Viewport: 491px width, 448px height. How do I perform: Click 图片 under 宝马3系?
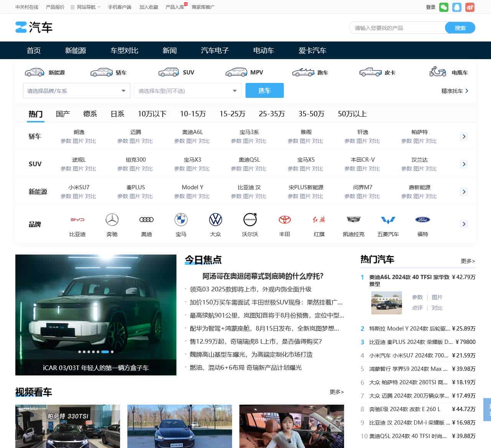tap(249, 141)
